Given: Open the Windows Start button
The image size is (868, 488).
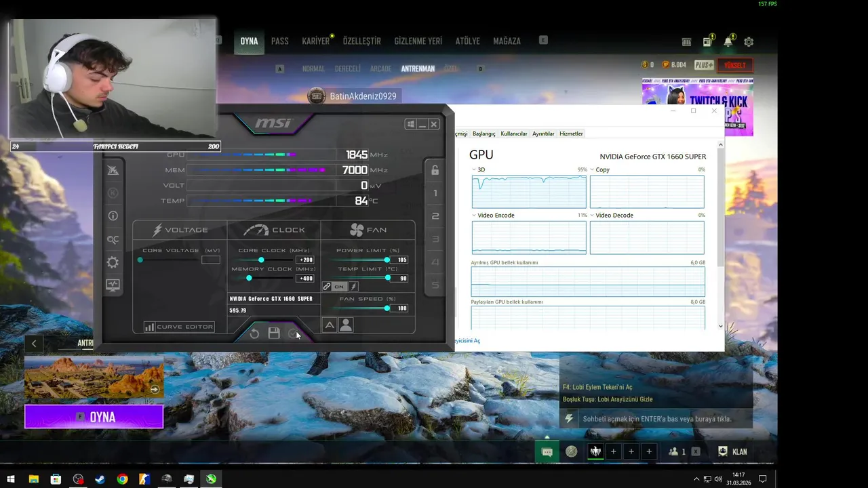Looking at the screenshot, I should click(x=11, y=479).
